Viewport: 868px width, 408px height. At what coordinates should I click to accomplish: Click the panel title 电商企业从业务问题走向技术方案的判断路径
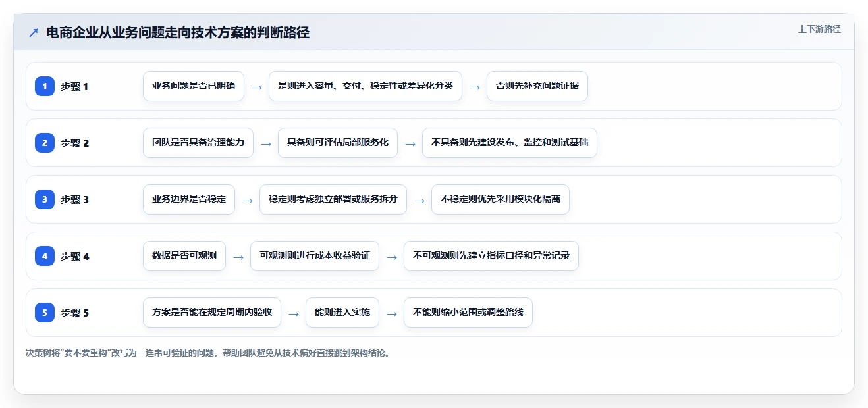178,33
